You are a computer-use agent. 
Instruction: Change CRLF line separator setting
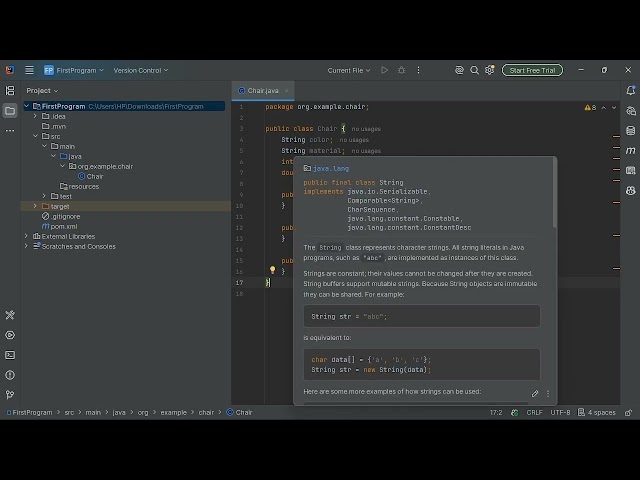pyautogui.click(x=534, y=412)
